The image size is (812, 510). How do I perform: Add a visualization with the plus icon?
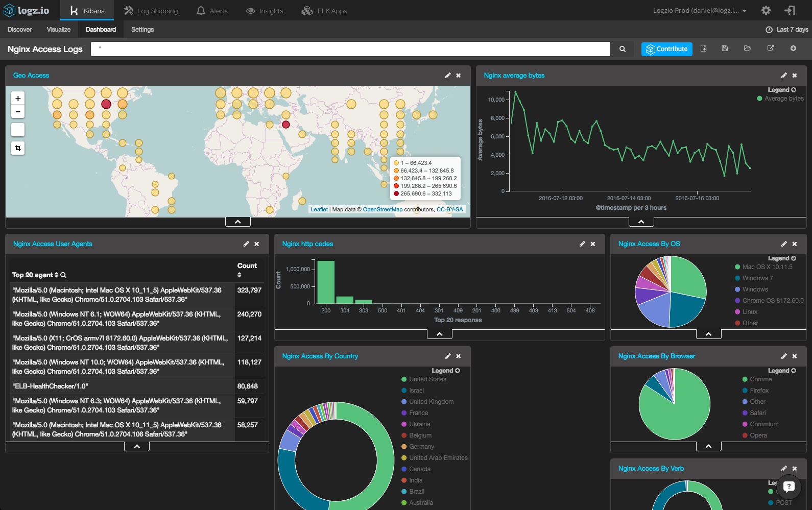click(793, 48)
